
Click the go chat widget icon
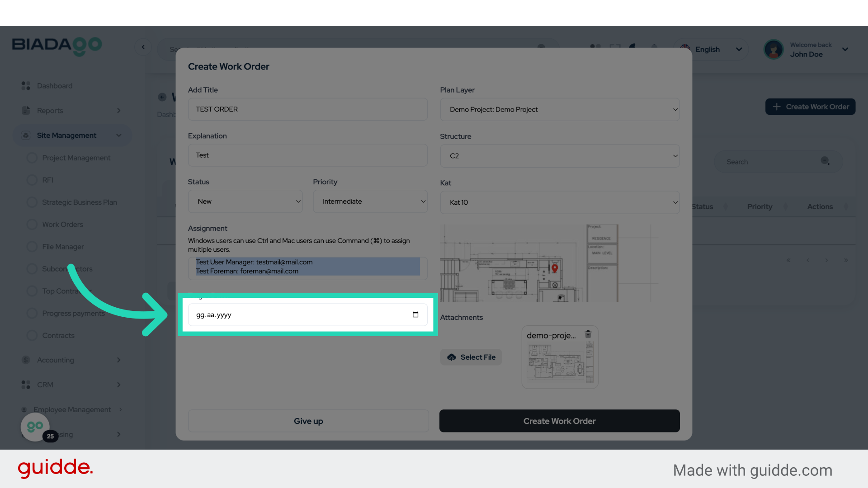tap(35, 426)
